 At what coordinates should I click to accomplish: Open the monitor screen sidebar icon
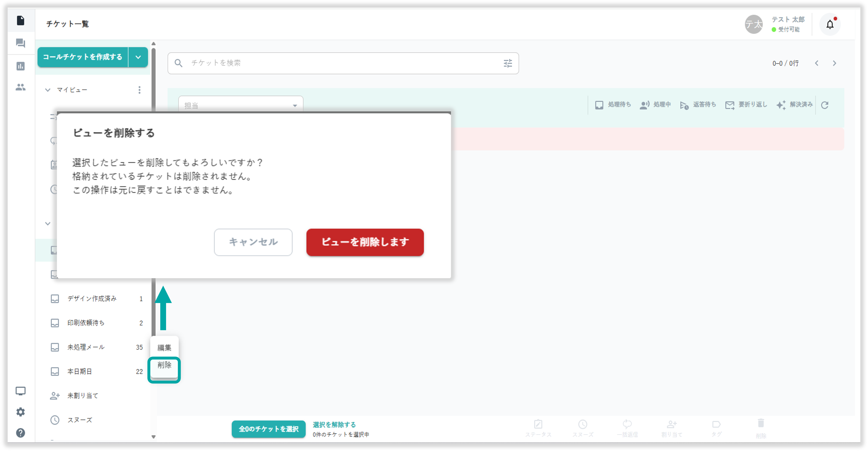[20, 391]
